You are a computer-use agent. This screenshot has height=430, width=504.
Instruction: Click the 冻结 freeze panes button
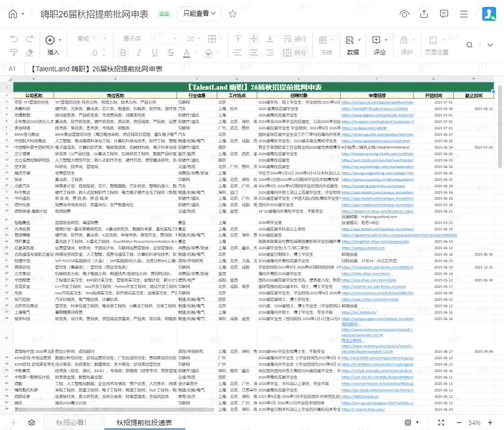pos(326,46)
